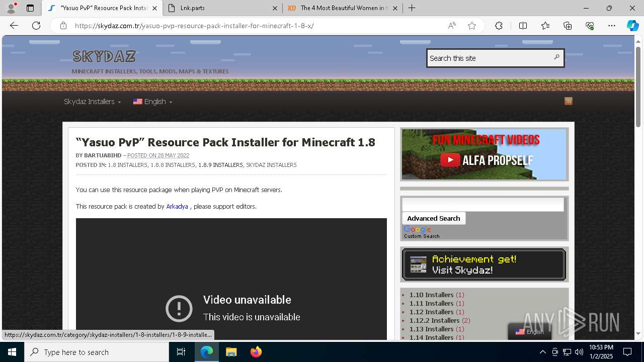Click the browser Back arrow
The height and width of the screenshot is (362, 644).
[14, 26]
